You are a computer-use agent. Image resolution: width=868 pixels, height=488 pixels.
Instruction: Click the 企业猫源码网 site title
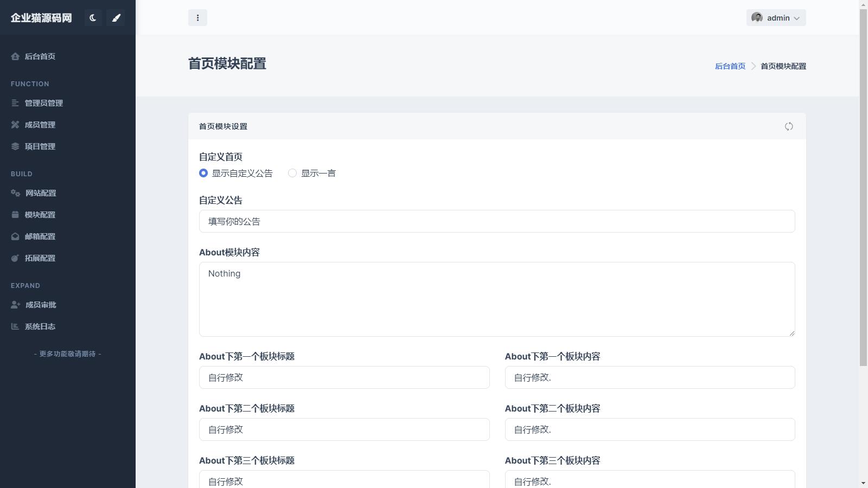click(x=41, y=18)
